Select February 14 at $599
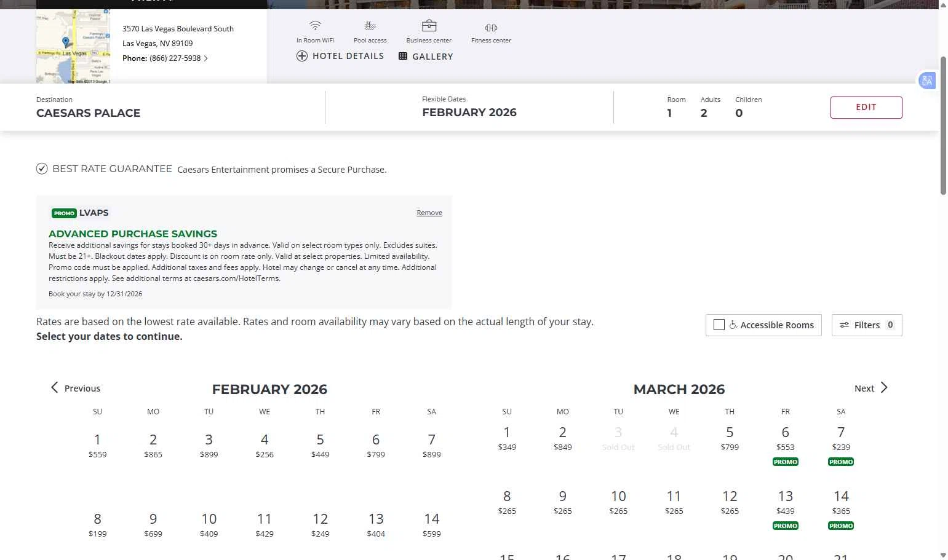Screen dimensions: 948x560 click(x=432, y=525)
